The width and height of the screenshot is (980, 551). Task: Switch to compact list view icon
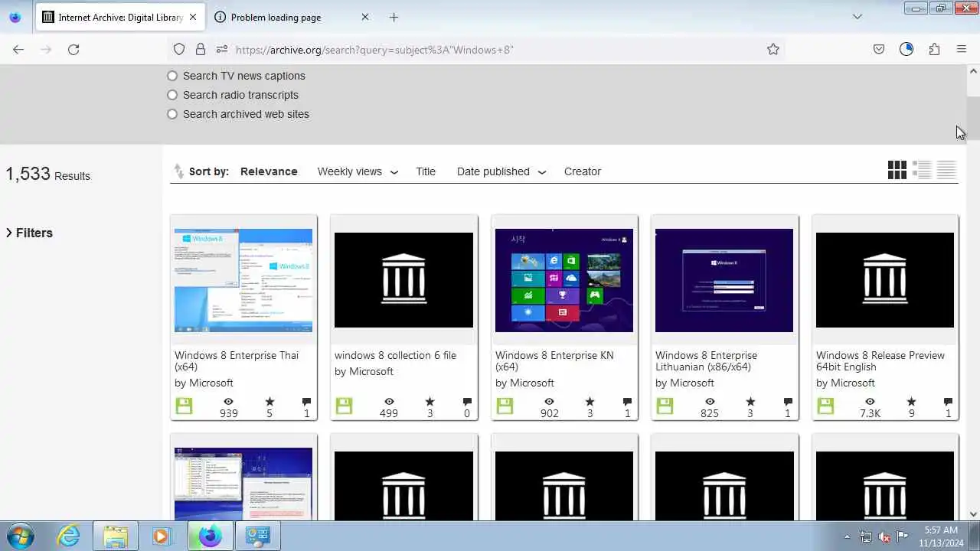click(946, 170)
